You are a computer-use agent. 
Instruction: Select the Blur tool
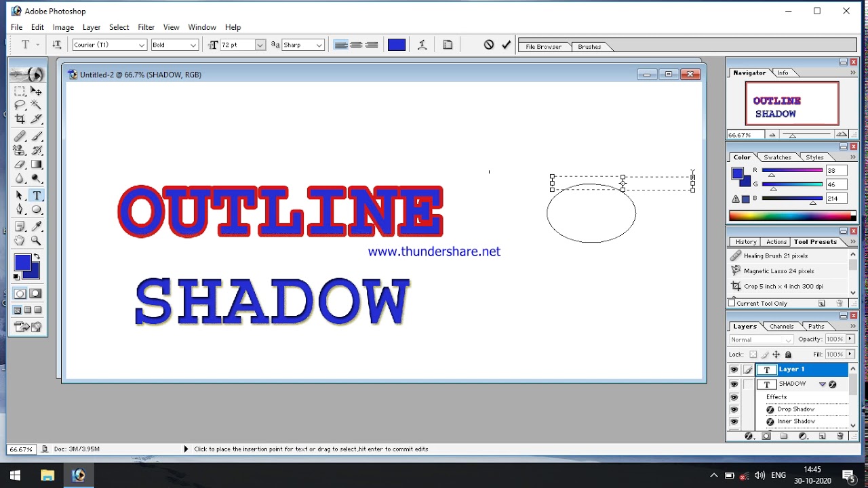coord(20,178)
